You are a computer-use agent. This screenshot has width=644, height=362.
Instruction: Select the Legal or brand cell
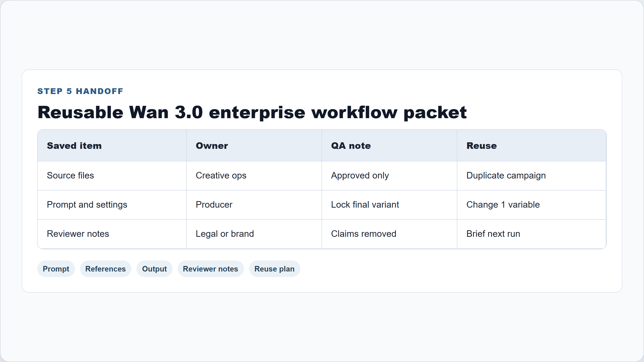(254, 234)
